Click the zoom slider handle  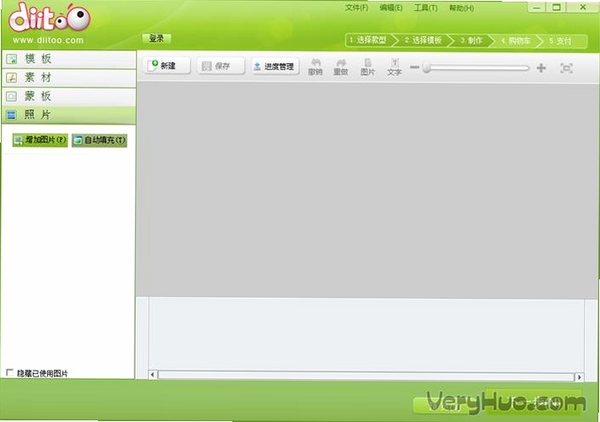426,68
